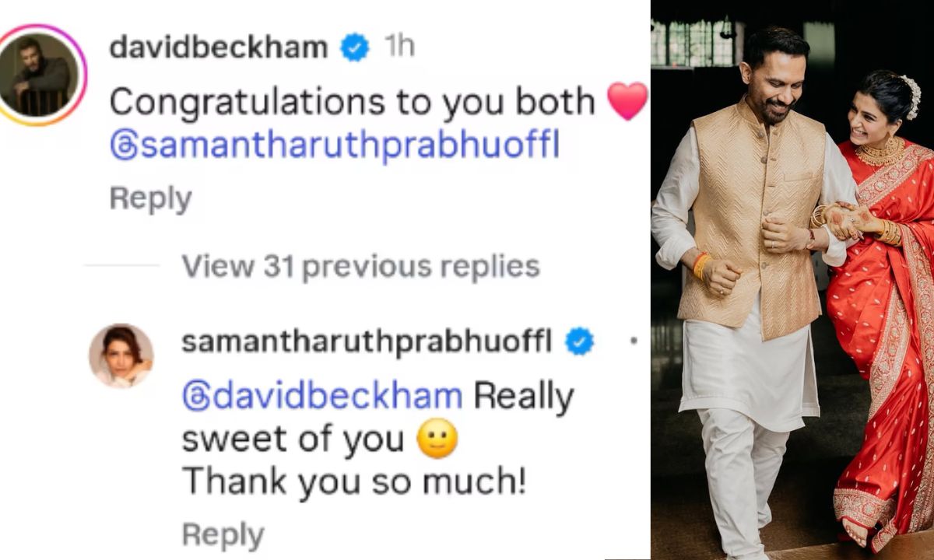This screenshot has width=934, height=560.
Task: Follow the @samantharuthprabhuoffl mention link
Action: point(335,146)
